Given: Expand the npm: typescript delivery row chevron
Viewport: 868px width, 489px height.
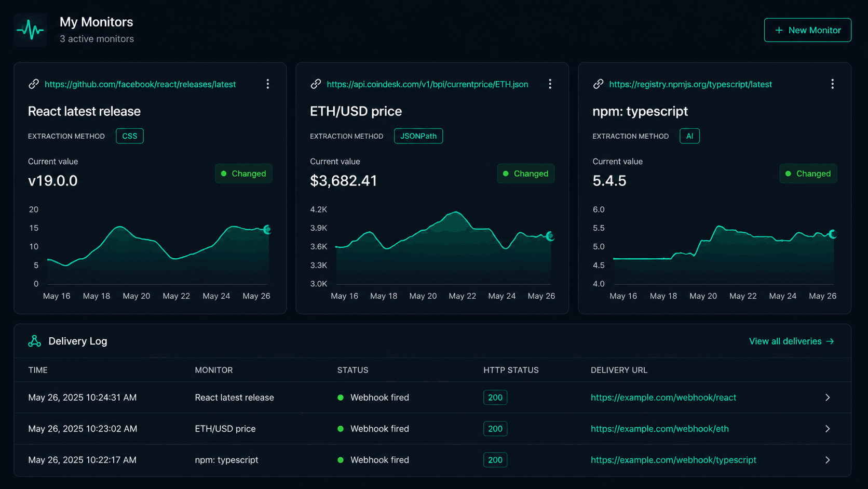Looking at the screenshot, I should [828, 460].
